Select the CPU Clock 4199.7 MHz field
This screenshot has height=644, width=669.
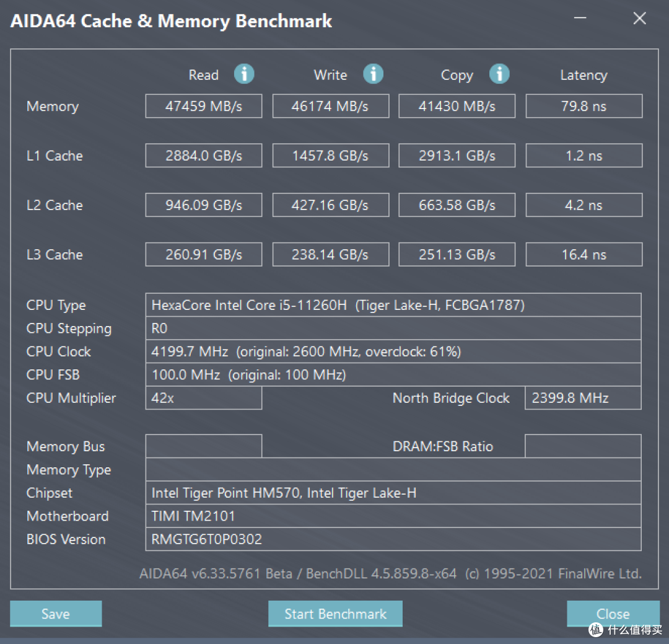(393, 351)
